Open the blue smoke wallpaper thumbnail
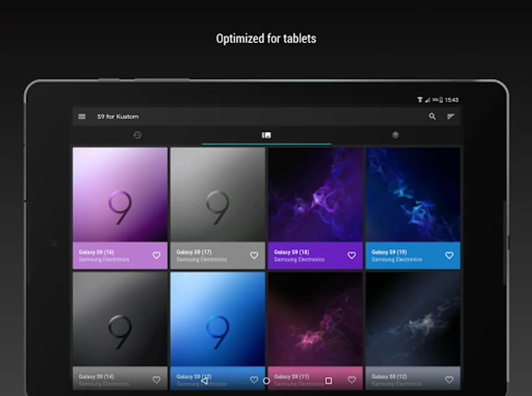532x396 pixels. (x=413, y=194)
